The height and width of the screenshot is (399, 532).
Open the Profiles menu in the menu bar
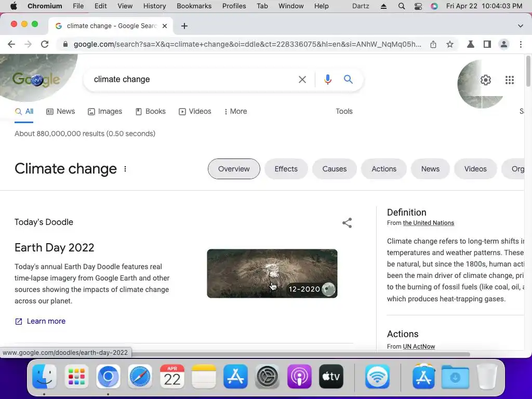point(234,6)
